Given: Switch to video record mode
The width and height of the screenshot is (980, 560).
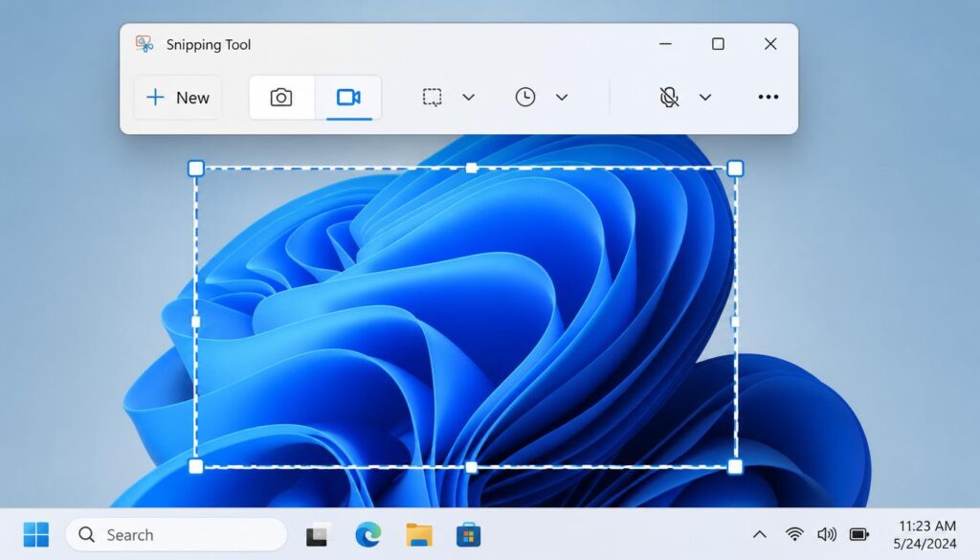Looking at the screenshot, I should [348, 98].
